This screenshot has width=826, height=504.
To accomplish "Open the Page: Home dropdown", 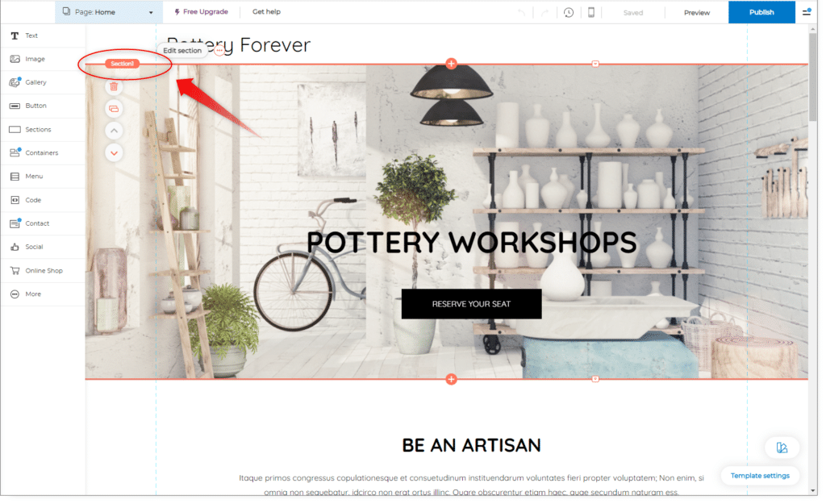I will pos(107,11).
